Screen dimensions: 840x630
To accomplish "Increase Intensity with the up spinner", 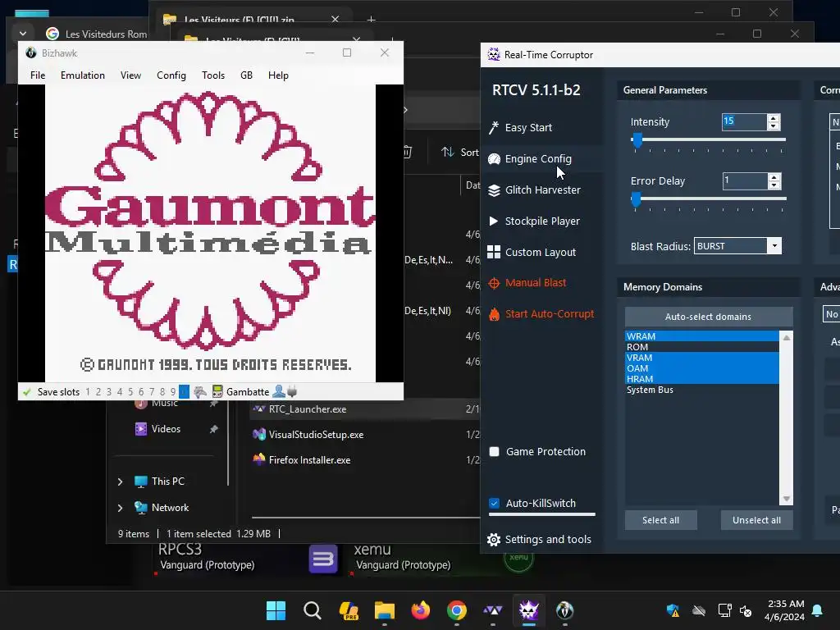I will 773,118.
